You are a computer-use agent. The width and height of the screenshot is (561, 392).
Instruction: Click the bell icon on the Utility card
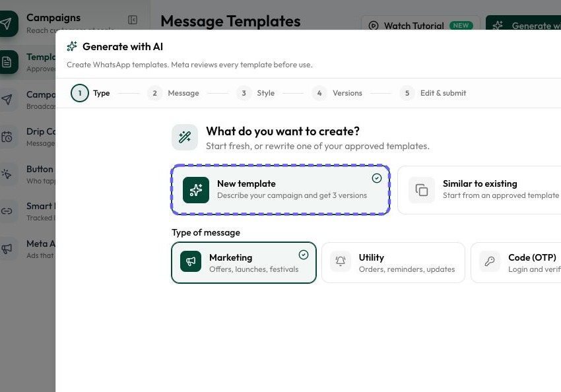(341, 261)
